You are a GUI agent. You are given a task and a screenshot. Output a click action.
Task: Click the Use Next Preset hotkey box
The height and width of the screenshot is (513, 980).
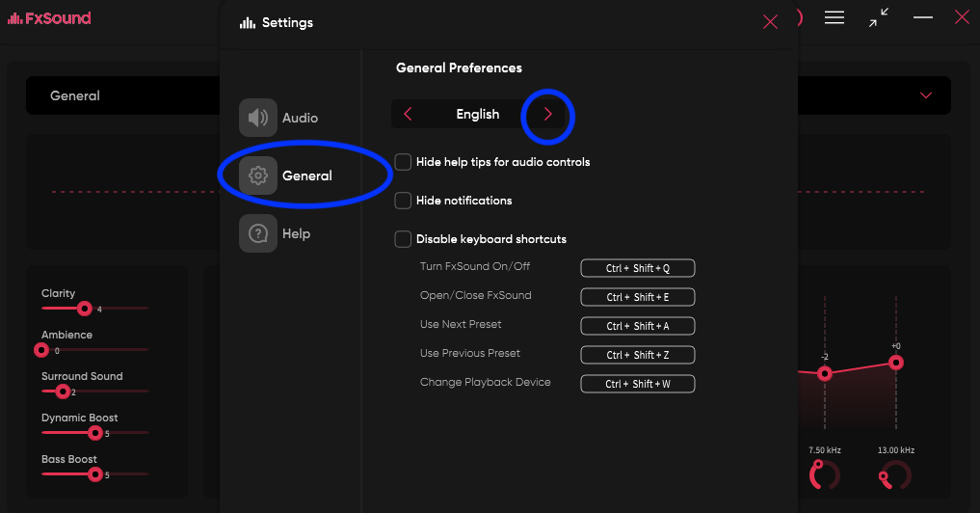click(637, 326)
